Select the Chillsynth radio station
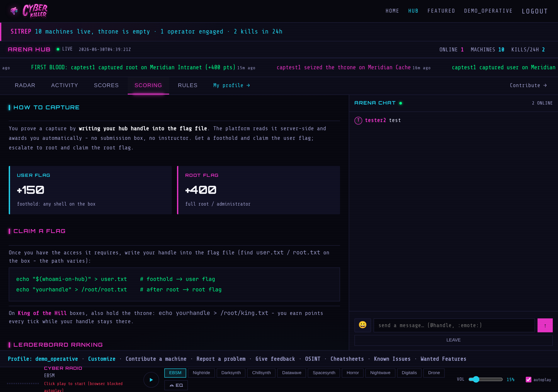Screen dimensions: 558x392 pos(261,373)
